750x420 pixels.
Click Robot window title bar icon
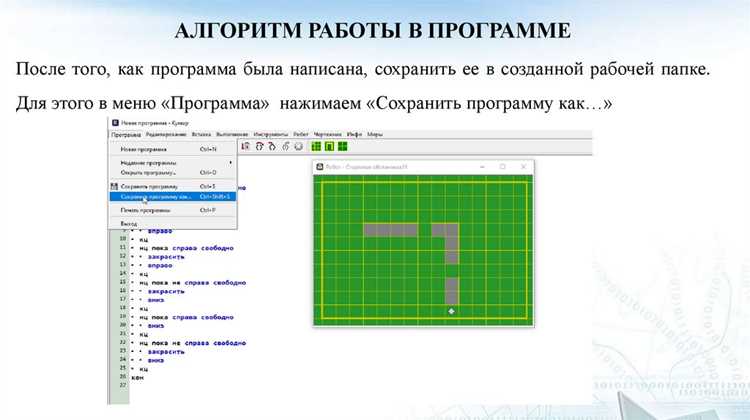[x=320, y=166]
